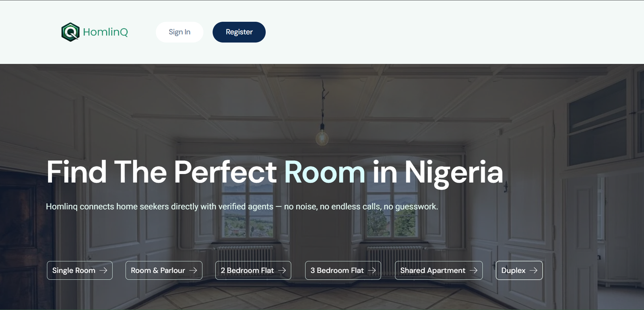Select the 2 Bedroom Flat option
Viewport: 644px width, 310px height.
253,271
